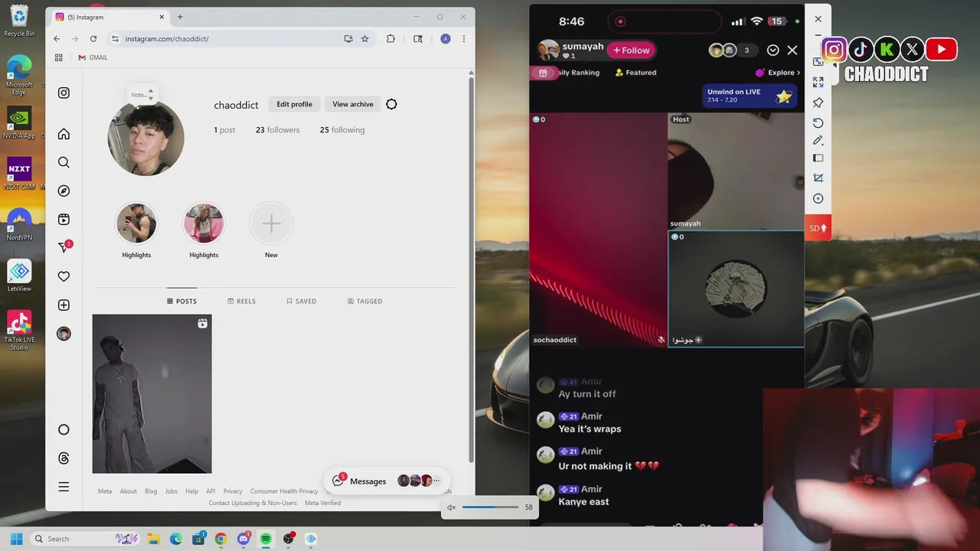
Task: Add a New highlight
Action: 271,223
